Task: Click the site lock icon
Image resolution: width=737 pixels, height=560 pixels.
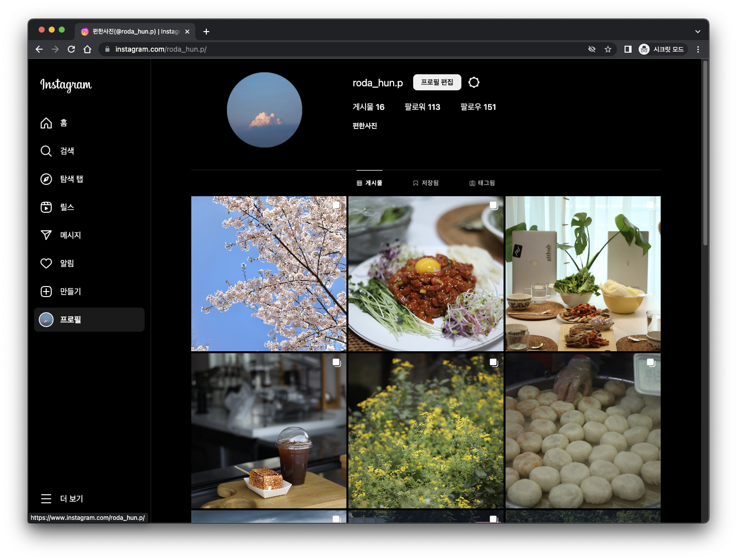Action: (x=107, y=49)
